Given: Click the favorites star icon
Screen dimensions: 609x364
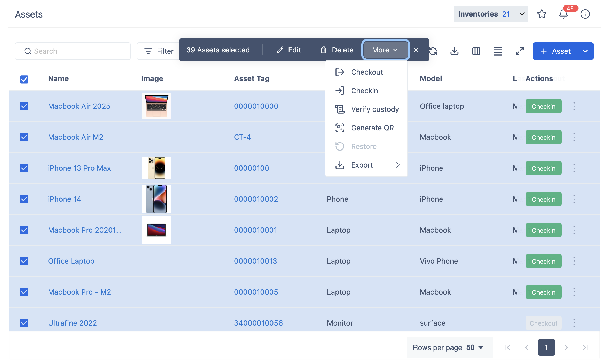Looking at the screenshot, I should pyautogui.click(x=542, y=14).
